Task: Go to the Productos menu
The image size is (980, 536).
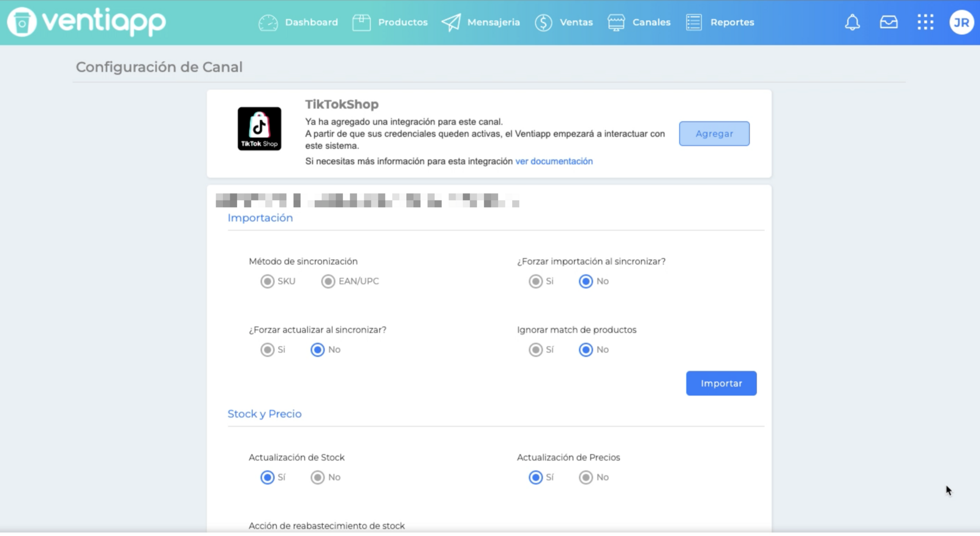Action: click(x=403, y=23)
